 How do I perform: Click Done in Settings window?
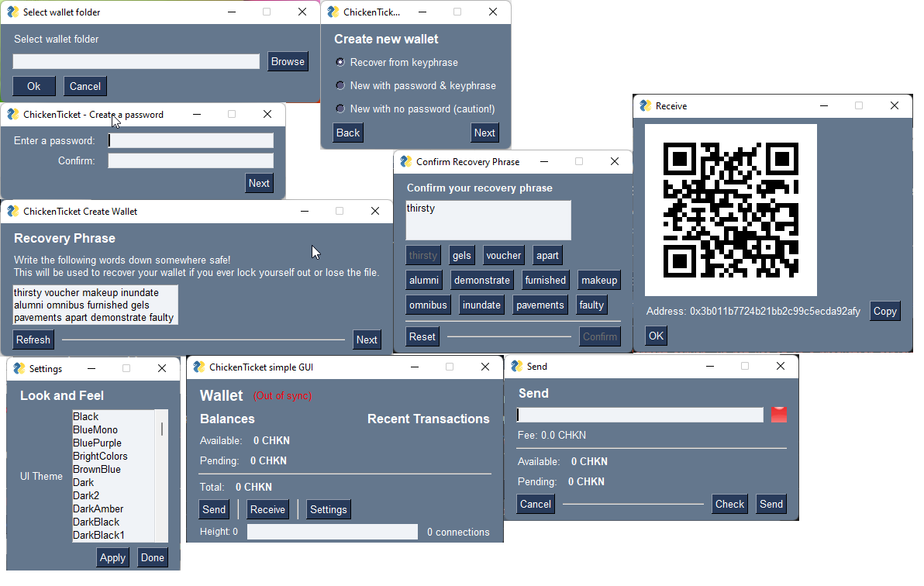[153, 557]
